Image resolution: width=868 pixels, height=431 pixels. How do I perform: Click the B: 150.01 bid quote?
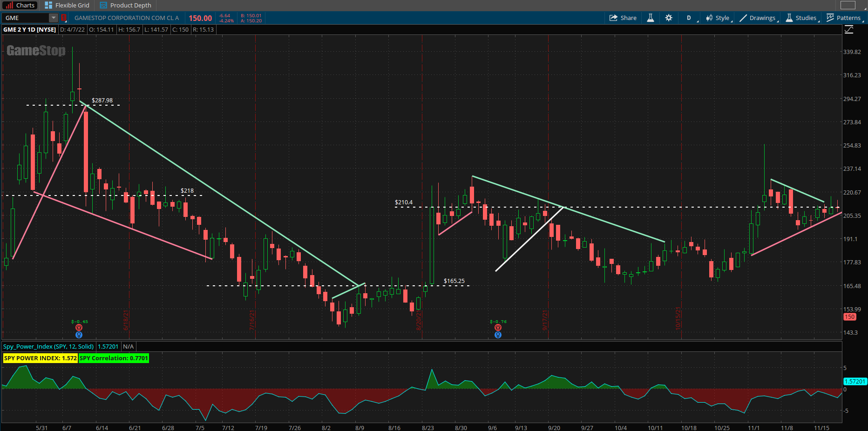pyautogui.click(x=251, y=15)
